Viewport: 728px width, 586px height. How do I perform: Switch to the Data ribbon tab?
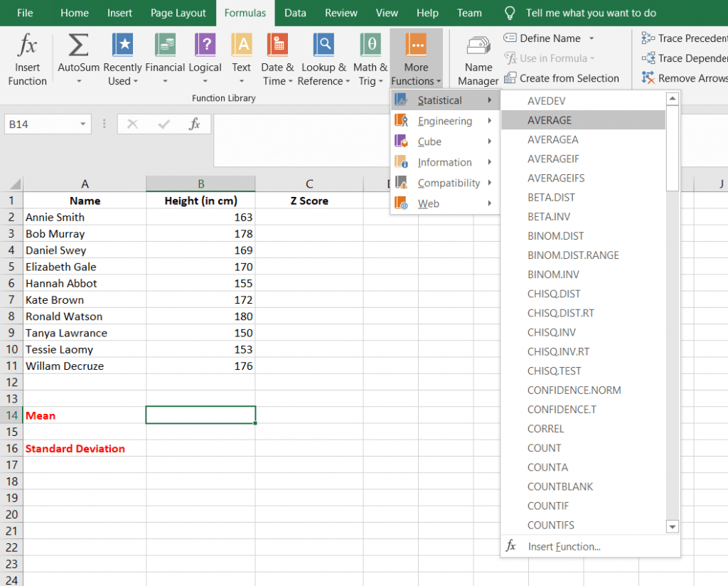coord(295,13)
